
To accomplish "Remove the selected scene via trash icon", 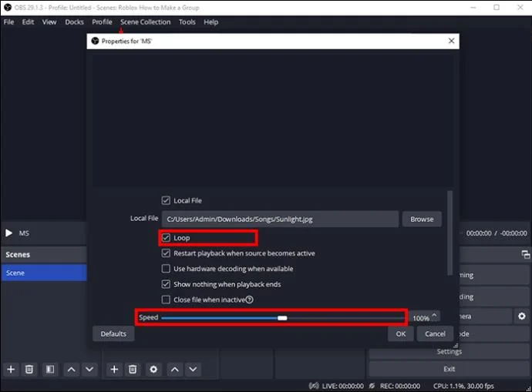I will point(29,370).
